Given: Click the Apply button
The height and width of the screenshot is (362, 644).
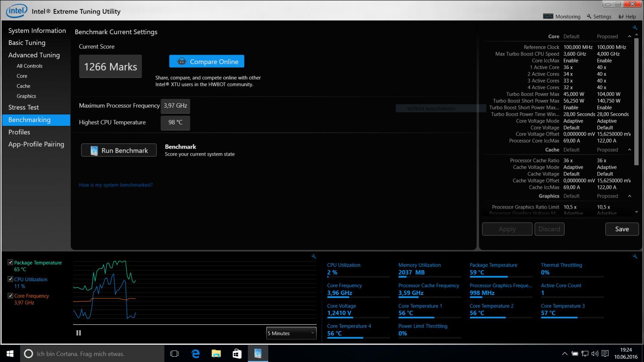Looking at the screenshot, I should [x=507, y=229].
